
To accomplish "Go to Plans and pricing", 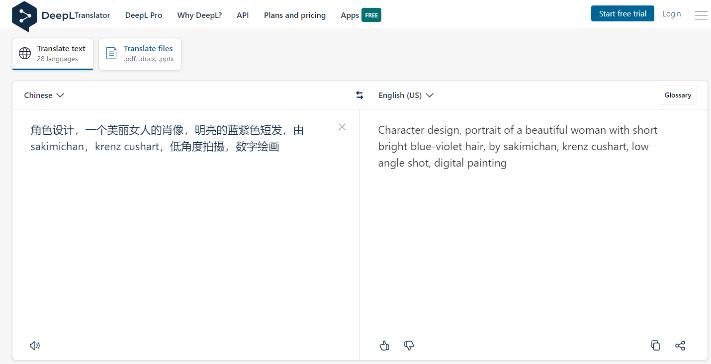I will (x=295, y=15).
